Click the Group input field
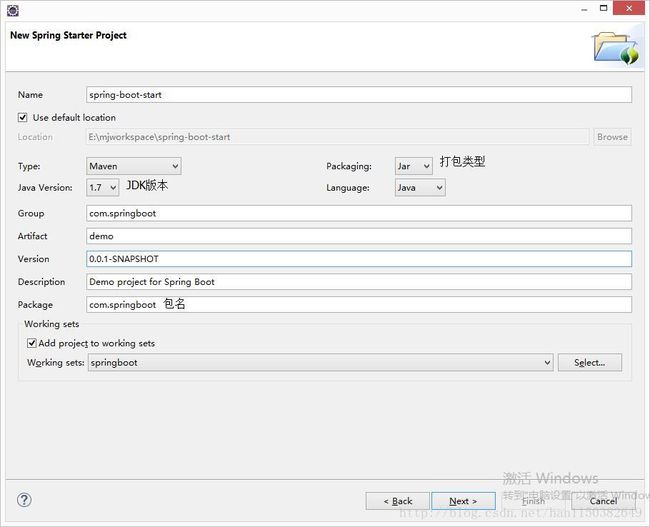 359,213
